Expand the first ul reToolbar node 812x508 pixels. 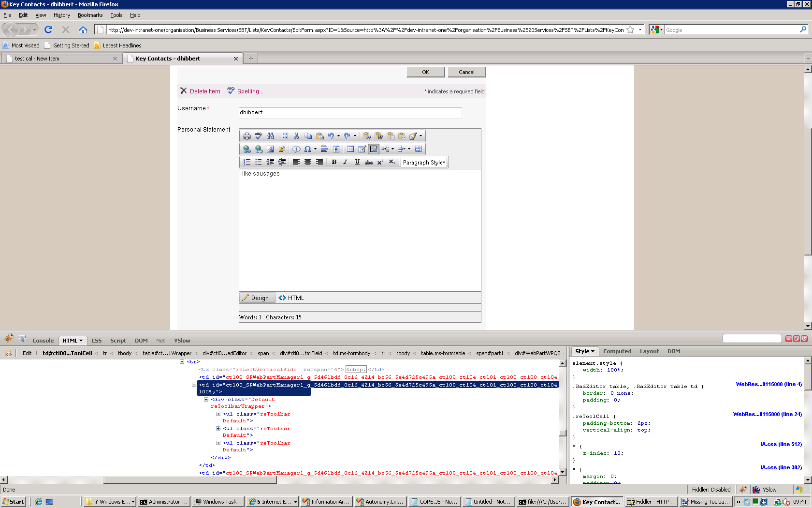218,414
